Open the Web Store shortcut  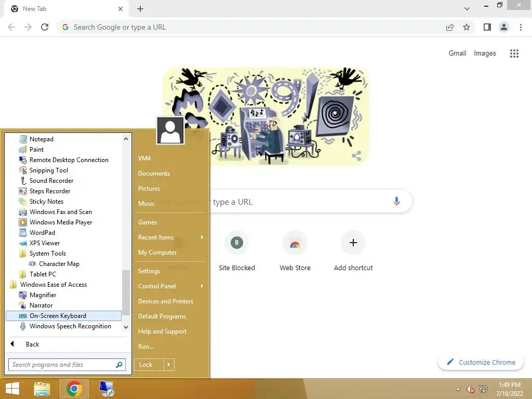click(x=295, y=251)
